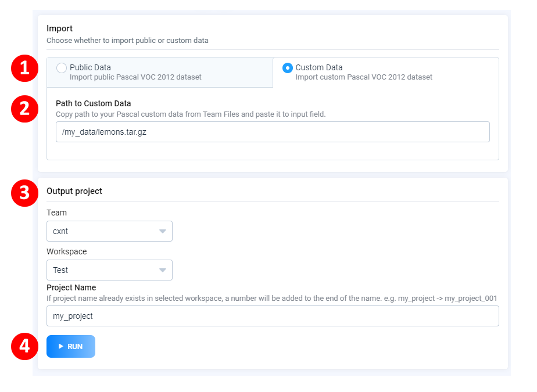Click the red step 1 marker
Screen dimensions: 537x392
point(24,68)
